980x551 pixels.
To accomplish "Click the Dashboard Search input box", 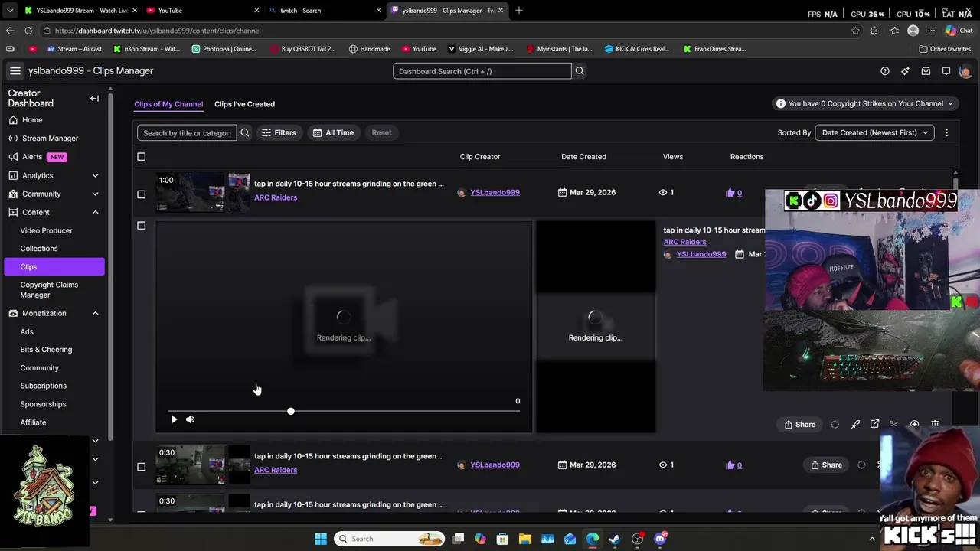I will 482,71.
